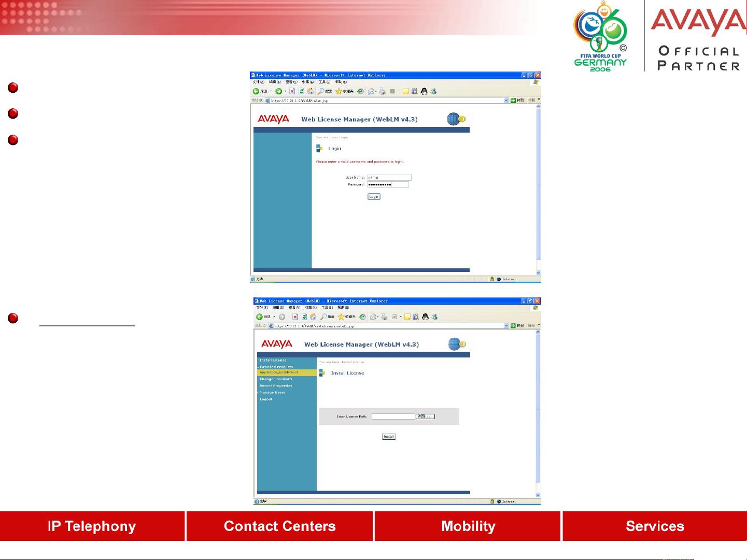
Task: Click Stop icon in the Install License browser toolbar
Action: pos(295,317)
